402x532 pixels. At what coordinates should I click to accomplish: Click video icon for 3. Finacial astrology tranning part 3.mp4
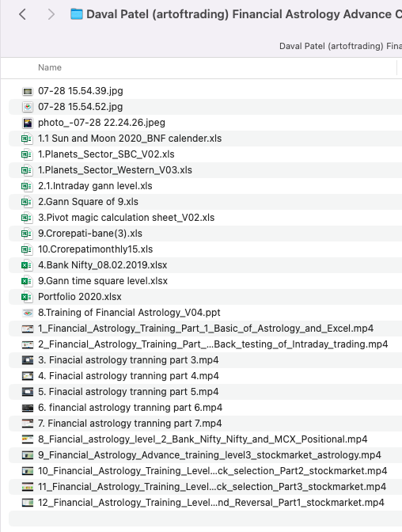(28, 360)
